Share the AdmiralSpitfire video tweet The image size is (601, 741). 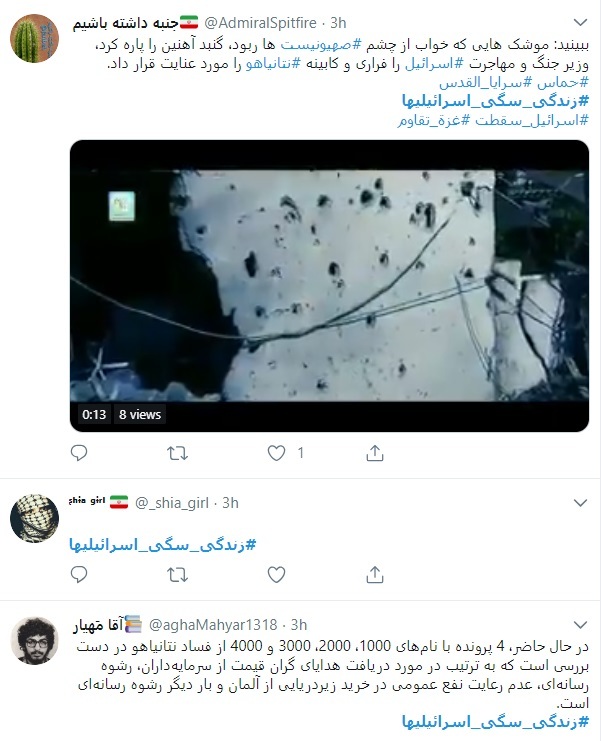point(375,453)
